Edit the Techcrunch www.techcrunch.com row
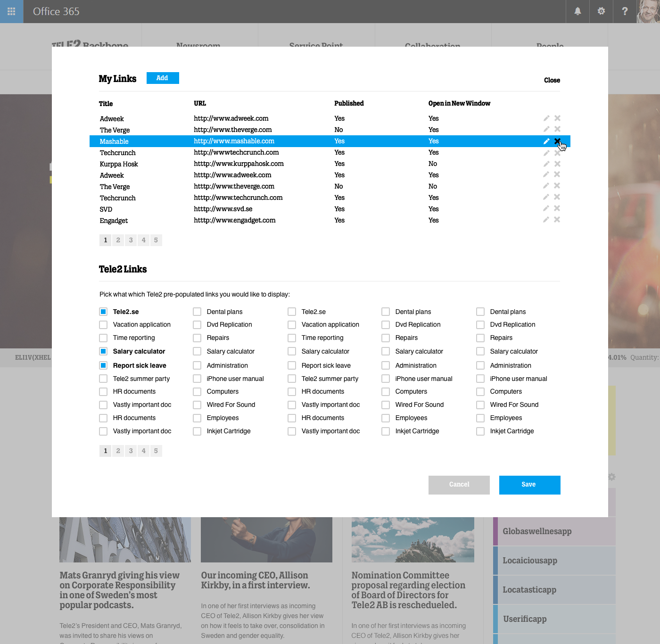 click(x=546, y=197)
